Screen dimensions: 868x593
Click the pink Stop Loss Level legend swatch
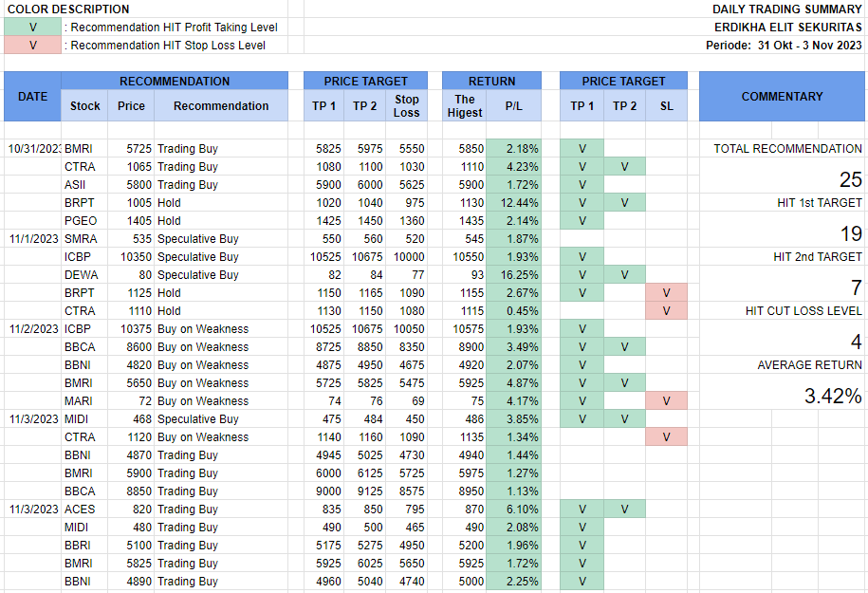pos(33,46)
